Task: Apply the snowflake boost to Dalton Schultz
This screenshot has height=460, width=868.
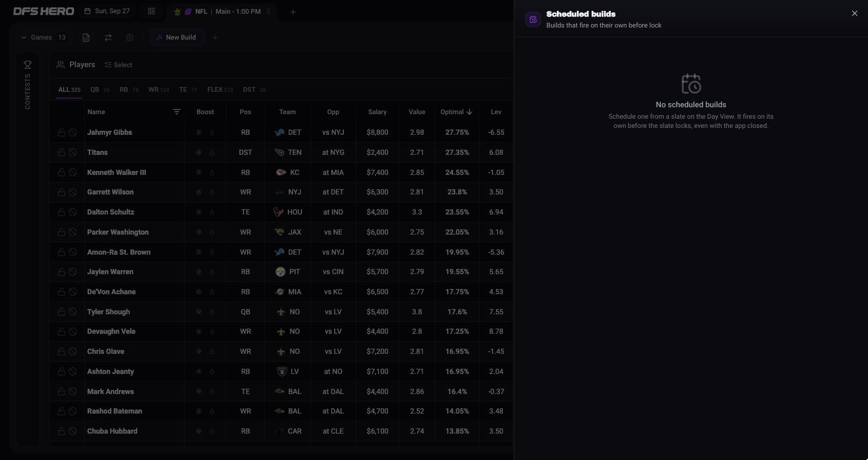Action: pos(199,212)
